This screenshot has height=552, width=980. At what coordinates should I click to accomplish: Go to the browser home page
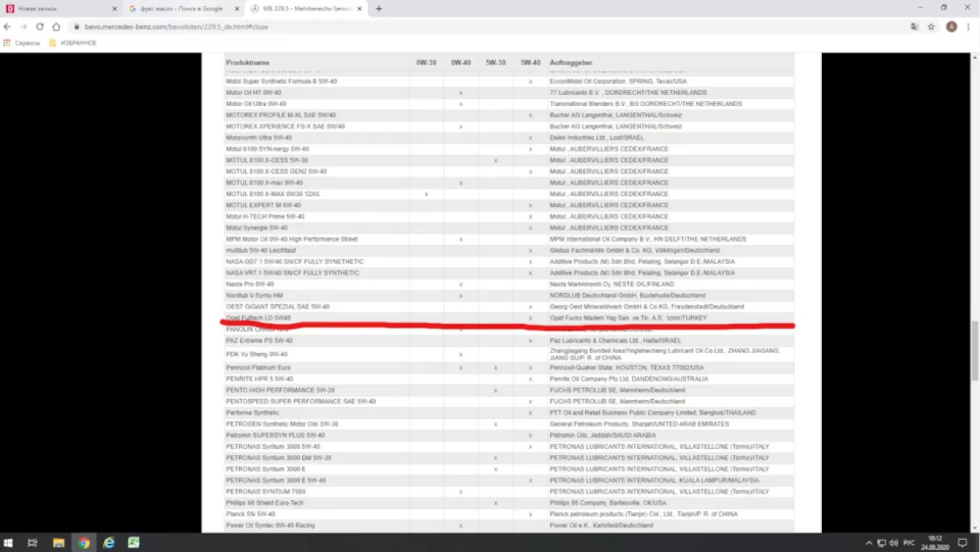(56, 27)
